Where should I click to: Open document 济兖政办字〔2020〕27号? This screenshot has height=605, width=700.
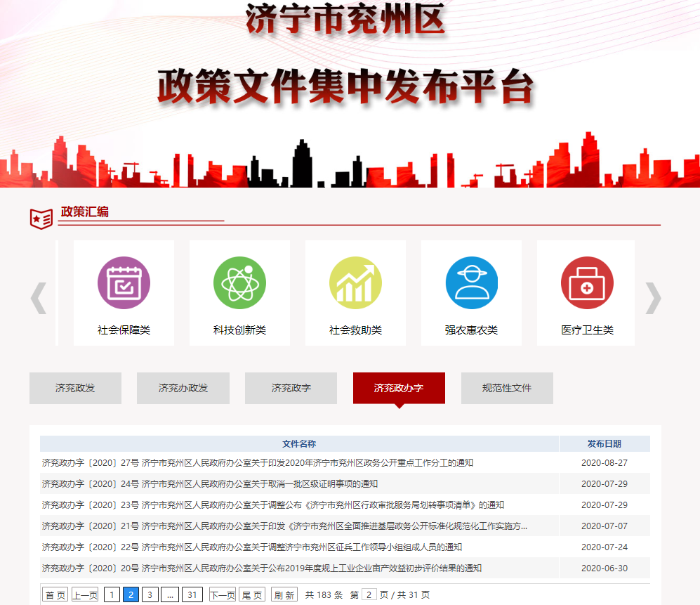tap(257, 463)
